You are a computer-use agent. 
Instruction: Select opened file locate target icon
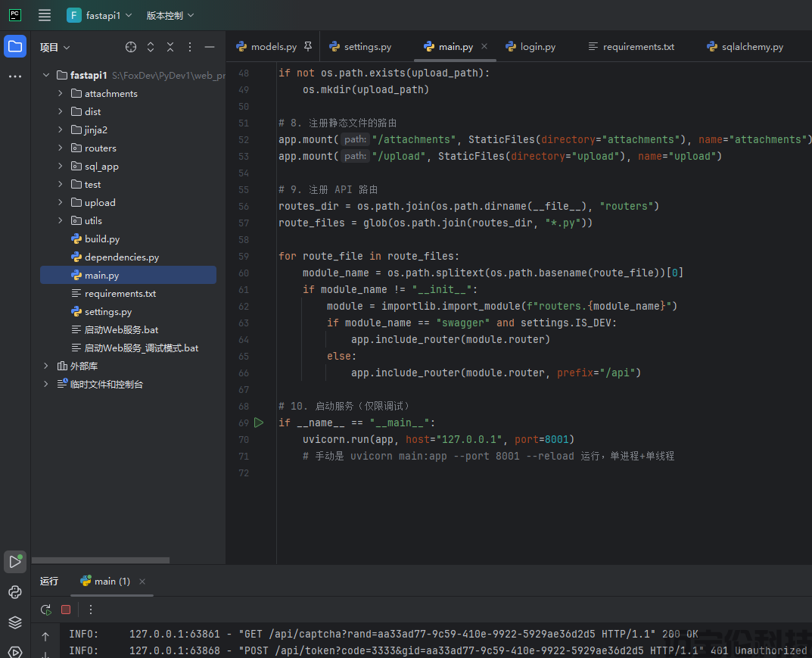[x=131, y=47]
